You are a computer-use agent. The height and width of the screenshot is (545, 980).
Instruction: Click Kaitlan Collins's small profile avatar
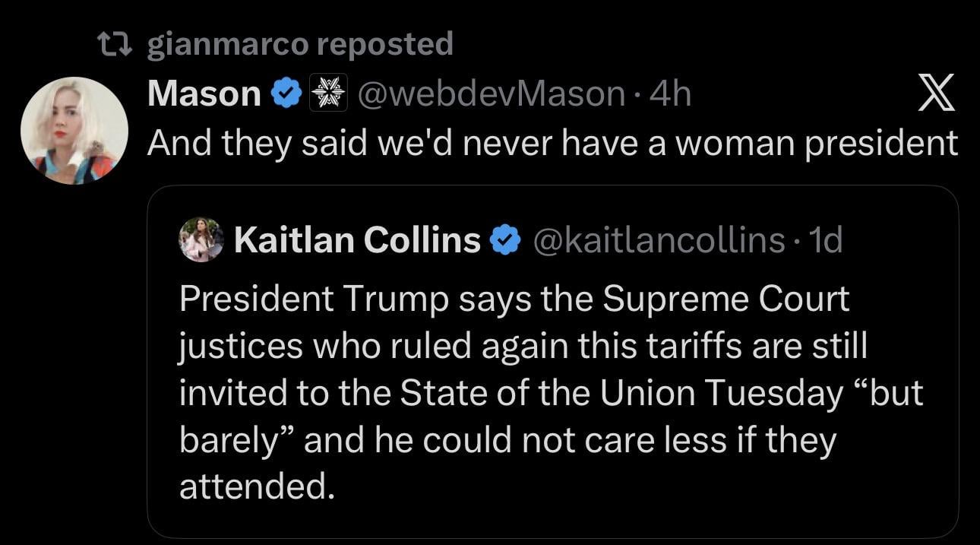coord(201,239)
